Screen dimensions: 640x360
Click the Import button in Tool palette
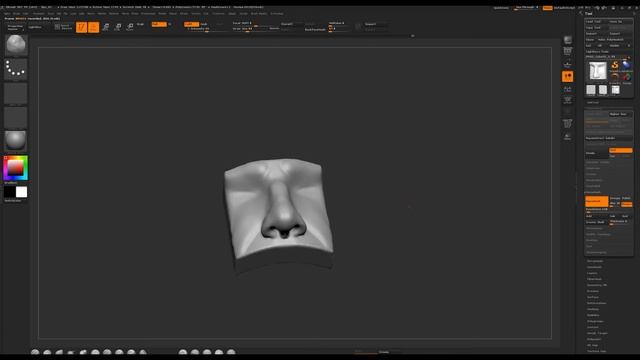pos(597,33)
